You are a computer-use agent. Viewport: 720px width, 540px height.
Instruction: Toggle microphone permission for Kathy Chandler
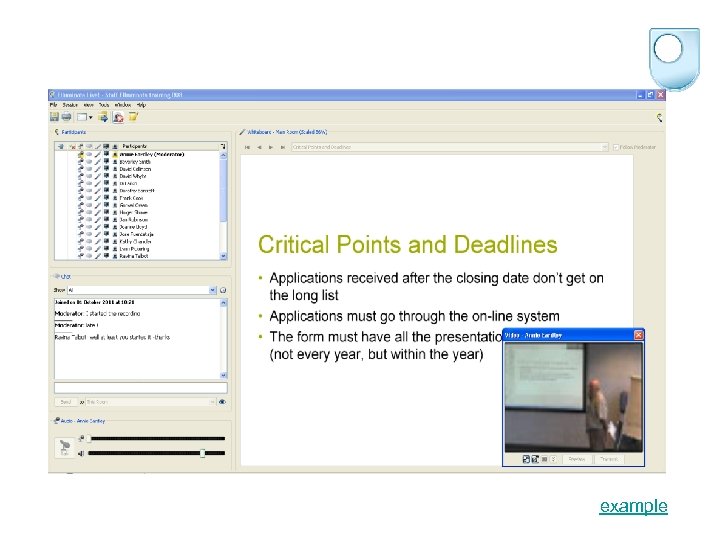tap(81, 242)
